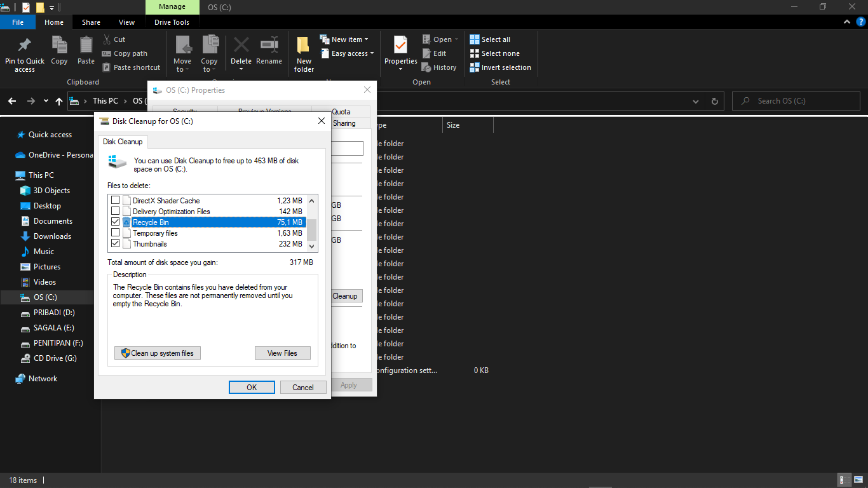This screenshot has height=488, width=868.
Task: Select the Disk Cleanup tab
Action: coord(123,142)
